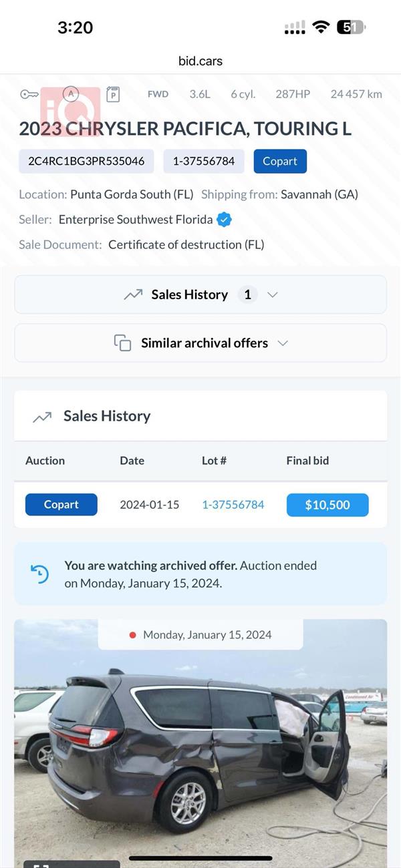
Task: Tap the history clock icon in archive notice
Action: (x=39, y=574)
